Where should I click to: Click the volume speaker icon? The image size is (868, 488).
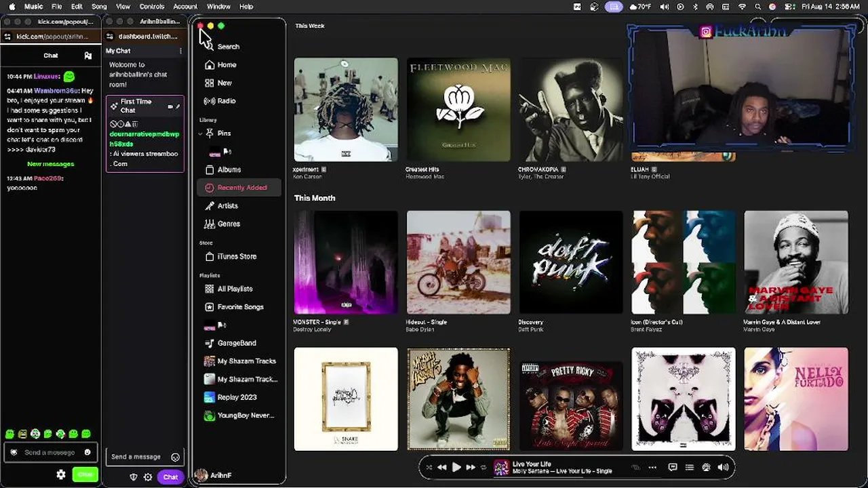point(723,467)
